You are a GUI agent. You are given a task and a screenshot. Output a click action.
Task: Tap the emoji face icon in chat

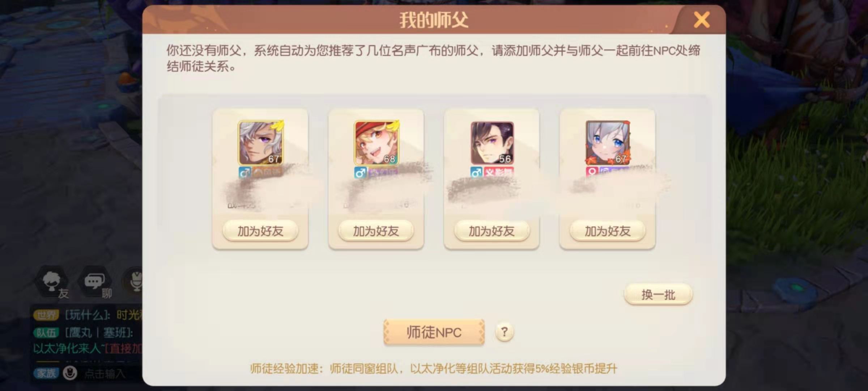coord(70,373)
